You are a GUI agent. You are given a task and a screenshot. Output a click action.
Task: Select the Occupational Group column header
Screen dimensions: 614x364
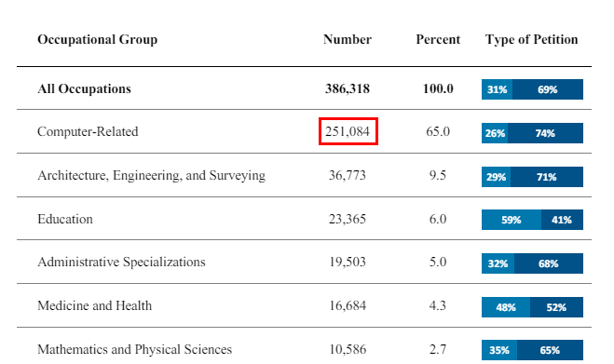tap(98, 39)
